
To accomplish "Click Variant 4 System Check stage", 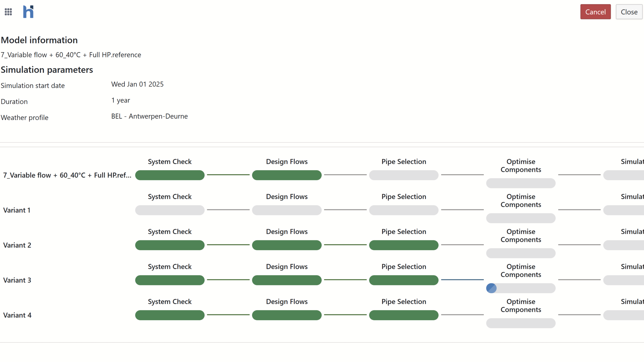I will [170, 315].
